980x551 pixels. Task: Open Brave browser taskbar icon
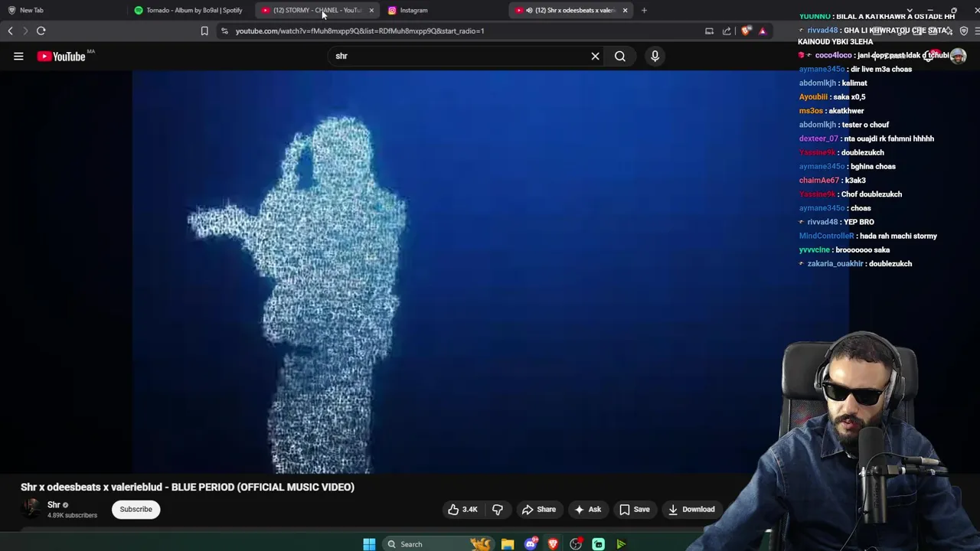point(553,544)
